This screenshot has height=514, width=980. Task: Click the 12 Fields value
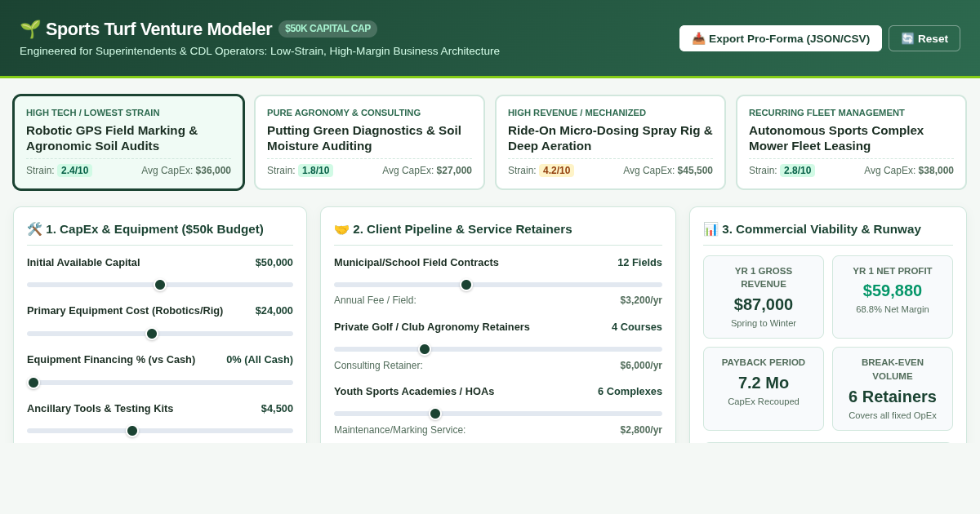pos(639,263)
